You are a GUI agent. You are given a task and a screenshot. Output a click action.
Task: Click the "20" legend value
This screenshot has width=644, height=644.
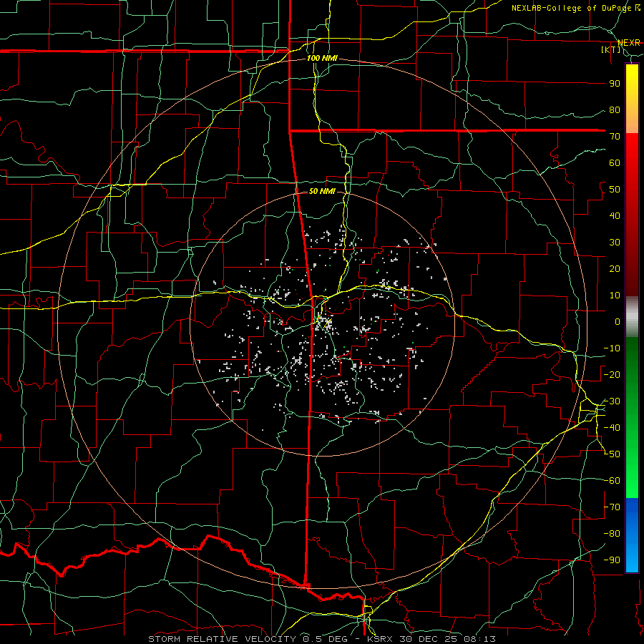point(615,269)
